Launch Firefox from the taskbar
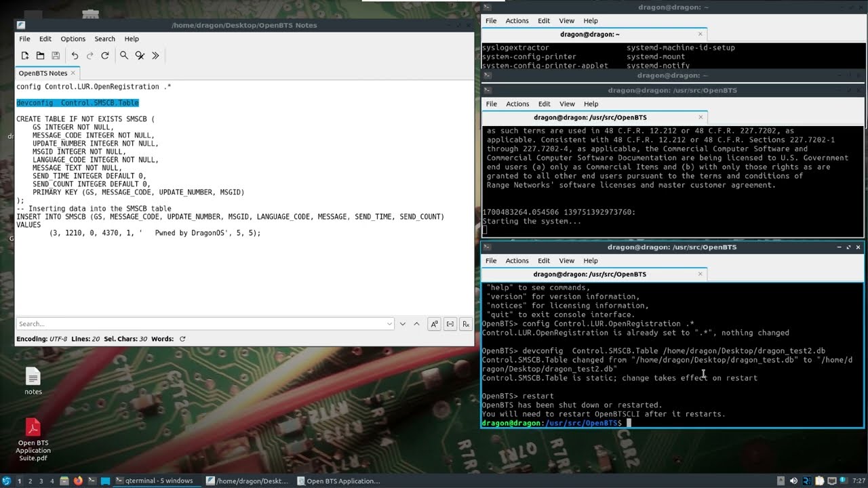 (x=78, y=481)
